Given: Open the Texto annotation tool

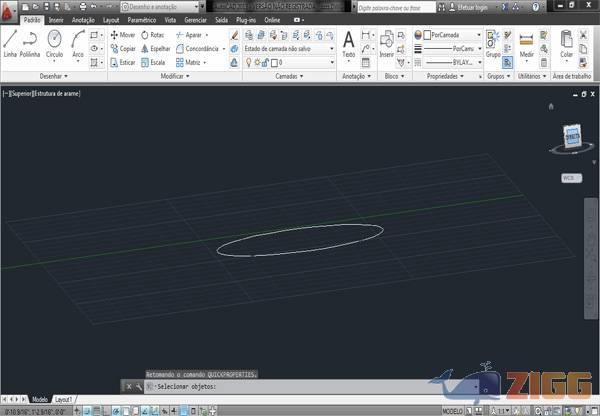Looking at the screenshot, I should point(348,44).
